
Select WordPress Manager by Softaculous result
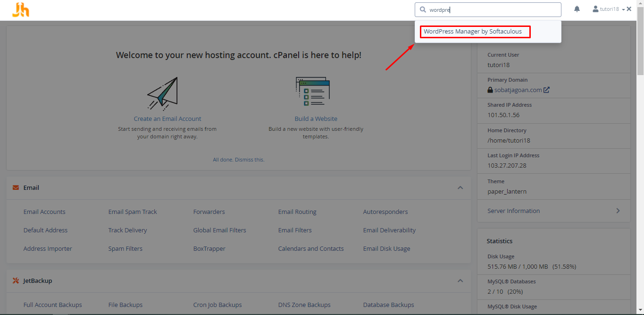click(473, 32)
